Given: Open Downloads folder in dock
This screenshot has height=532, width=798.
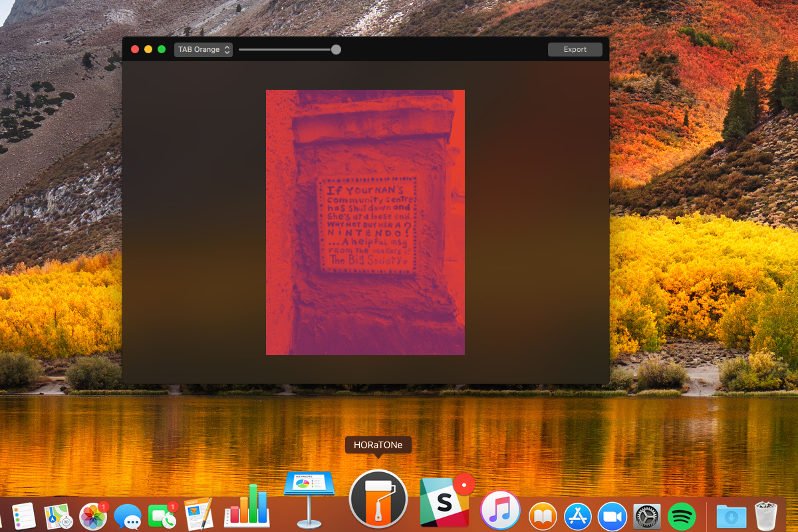Looking at the screenshot, I should click(731, 516).
